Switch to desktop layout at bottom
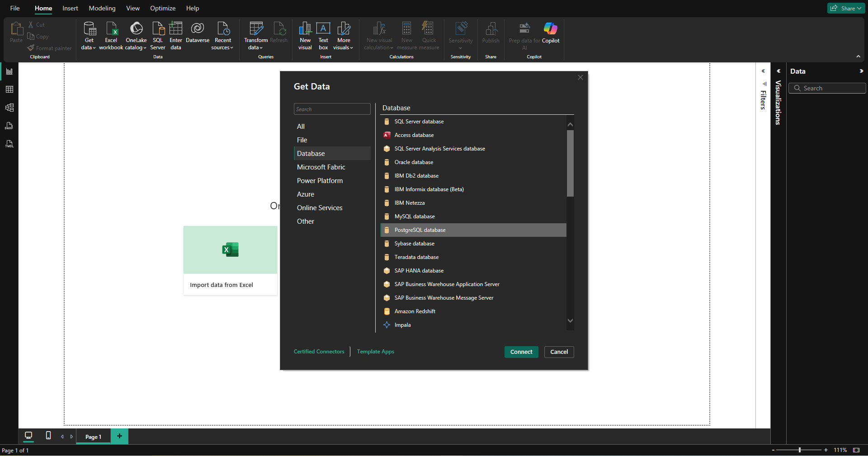 click(x=28, y=436)
